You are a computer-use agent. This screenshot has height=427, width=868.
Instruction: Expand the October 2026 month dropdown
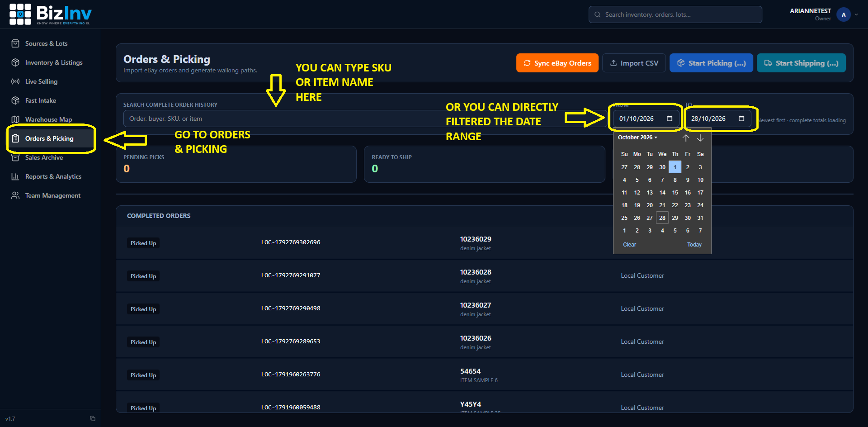coord(638,138)
